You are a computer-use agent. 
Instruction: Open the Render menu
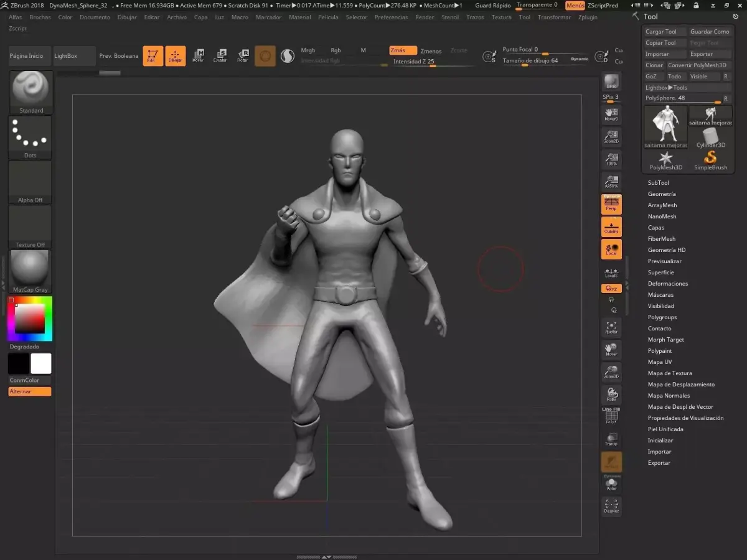[425, 17]
